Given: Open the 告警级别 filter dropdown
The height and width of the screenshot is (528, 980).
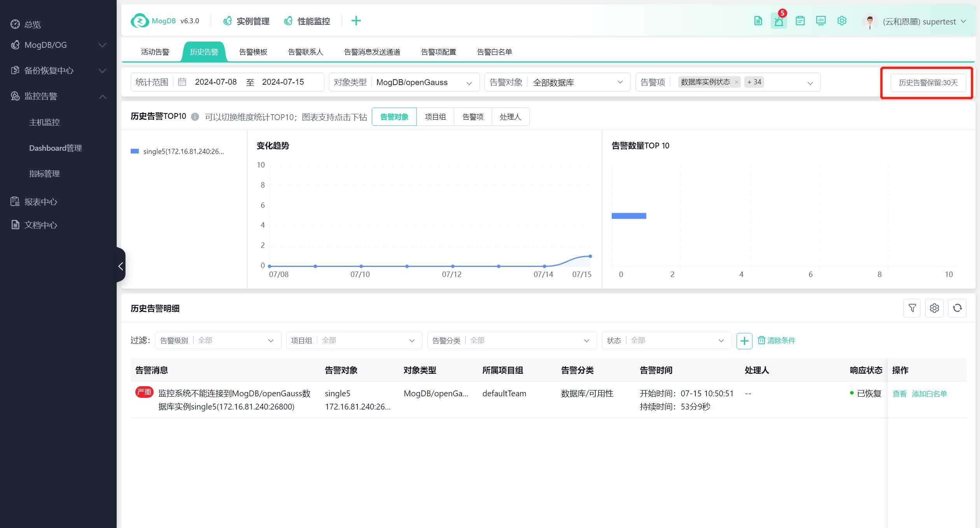Looking at the screenshot, I should 218,340.
